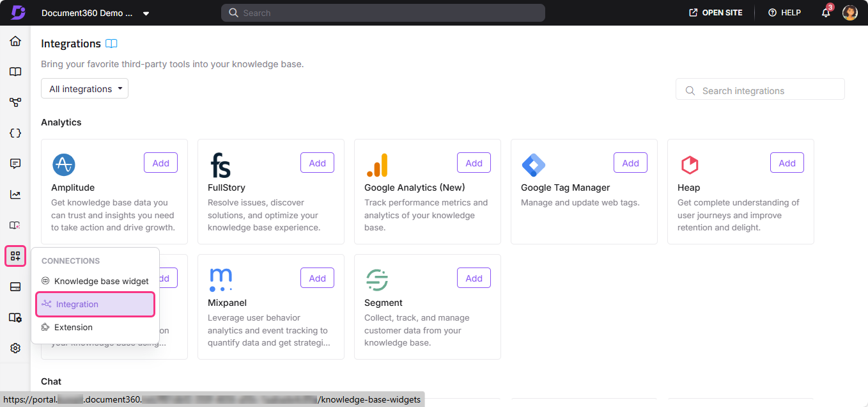The height and width of the screenshot is (407, 868).
Task: Open the profile avatar menu
Action: coord(849,12)
